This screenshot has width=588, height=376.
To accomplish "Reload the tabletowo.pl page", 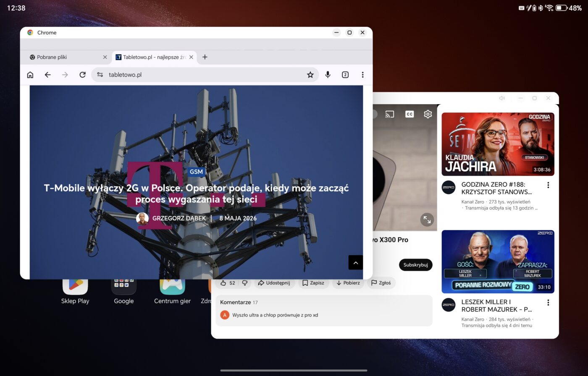I will click(x=82, y=75).
